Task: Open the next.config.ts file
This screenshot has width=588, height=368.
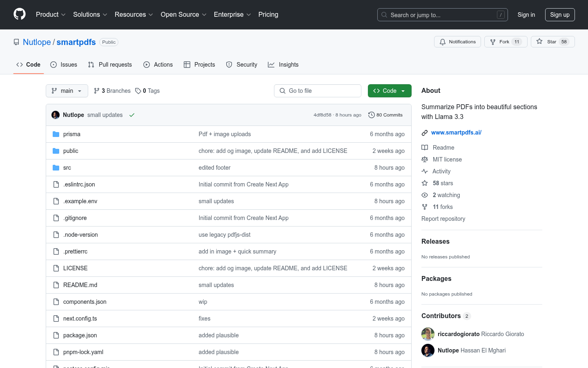Action: [80, 319]
